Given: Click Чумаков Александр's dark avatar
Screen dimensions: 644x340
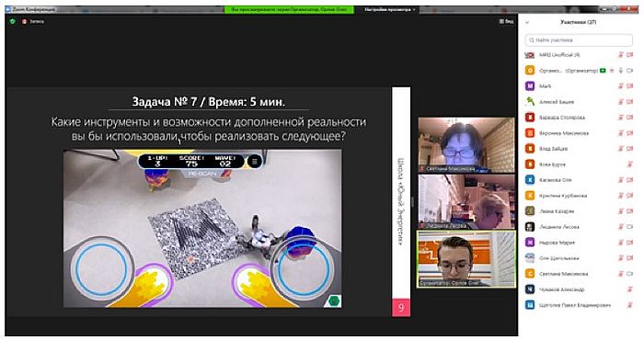Looking at the screenshot, I should point(530,289).
